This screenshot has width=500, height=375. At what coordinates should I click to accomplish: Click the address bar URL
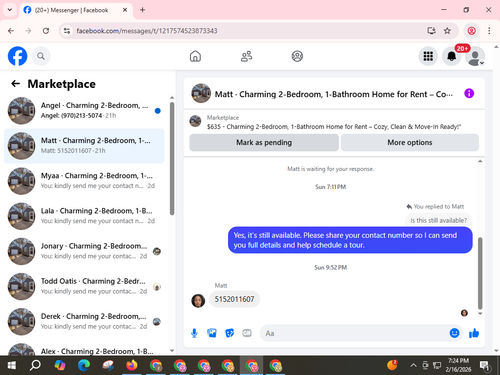pos(147,31)
